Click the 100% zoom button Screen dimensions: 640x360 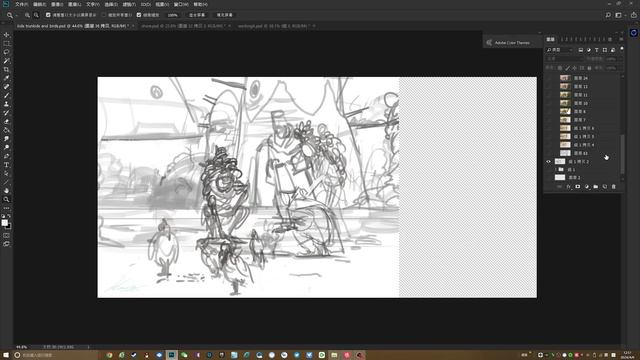pyautogui.click(x=172, y=15)
